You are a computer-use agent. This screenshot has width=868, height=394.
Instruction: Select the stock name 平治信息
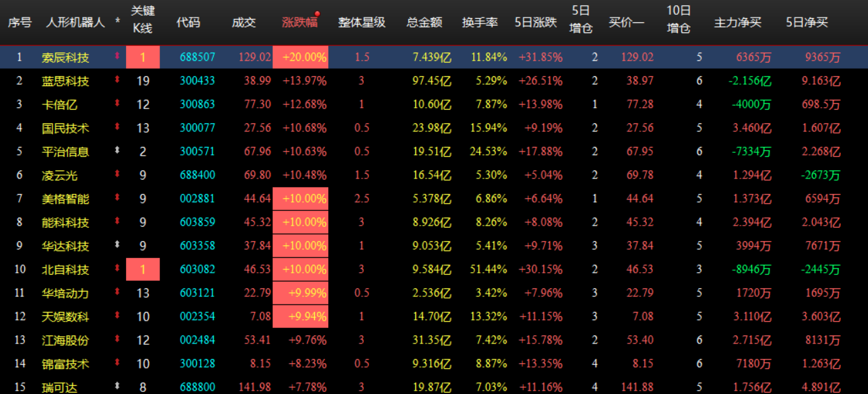pyautogui.click(x=65, y=152)
